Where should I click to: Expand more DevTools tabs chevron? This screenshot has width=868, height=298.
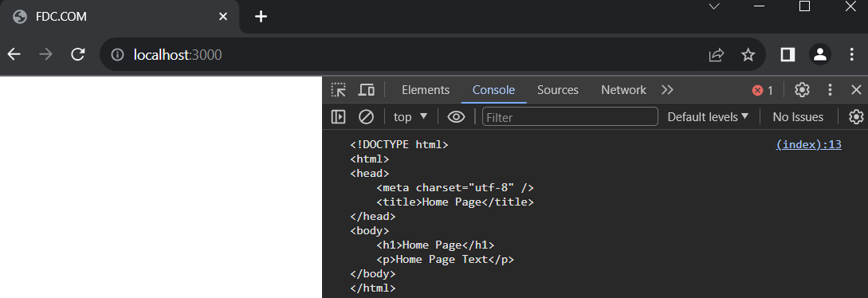(667, 89)
